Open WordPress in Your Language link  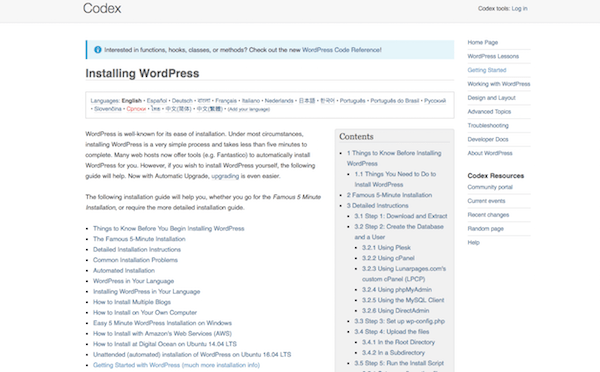(134, 281)
